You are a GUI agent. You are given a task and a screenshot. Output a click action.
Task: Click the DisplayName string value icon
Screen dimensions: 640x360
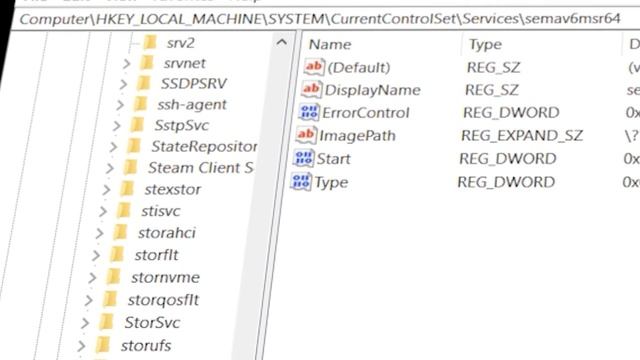click(x=311, y=89)
